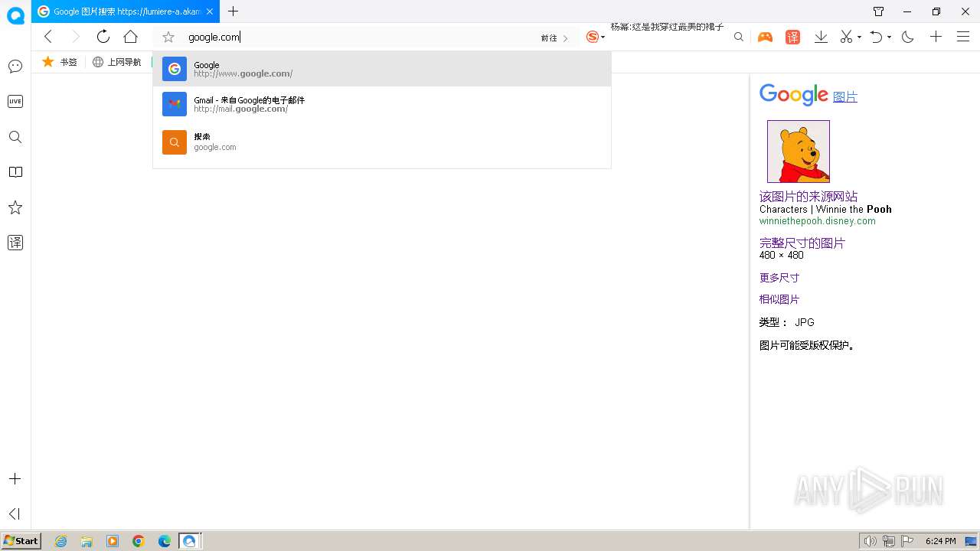
Task: Go back with the back arrow
Action: coord(48,37)
